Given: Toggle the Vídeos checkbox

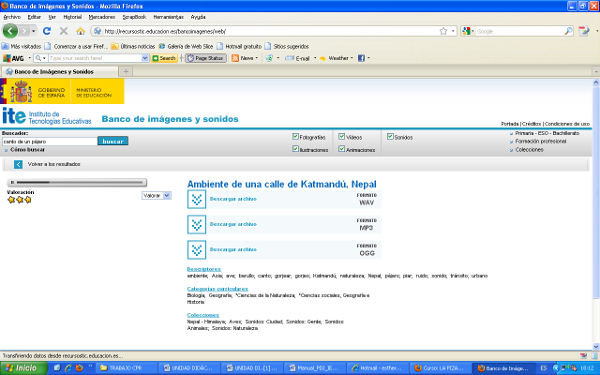Looking at the screenshot, I should coord(342,136).
